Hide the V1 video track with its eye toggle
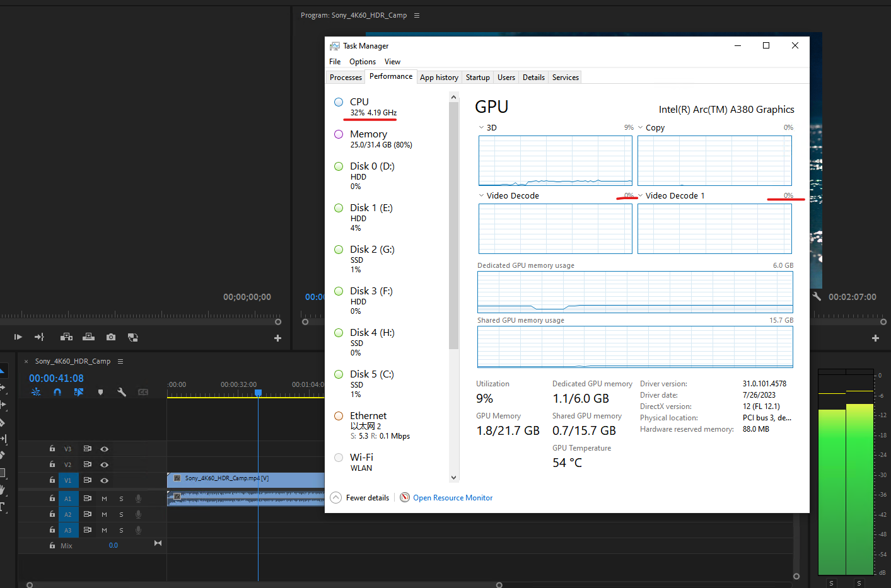The image size is (891, 588). pyautogui.click(x=105, y=481)
